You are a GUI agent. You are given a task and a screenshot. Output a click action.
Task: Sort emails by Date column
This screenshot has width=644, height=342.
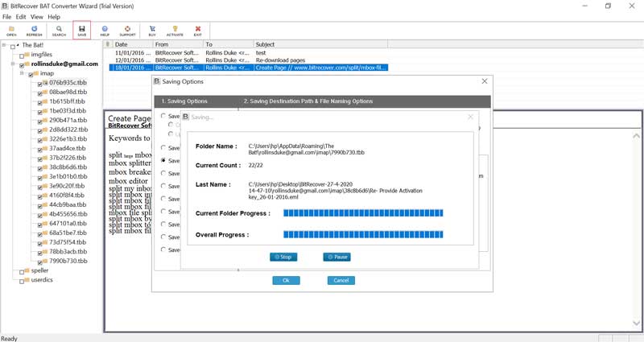click(x=133, y=44)
